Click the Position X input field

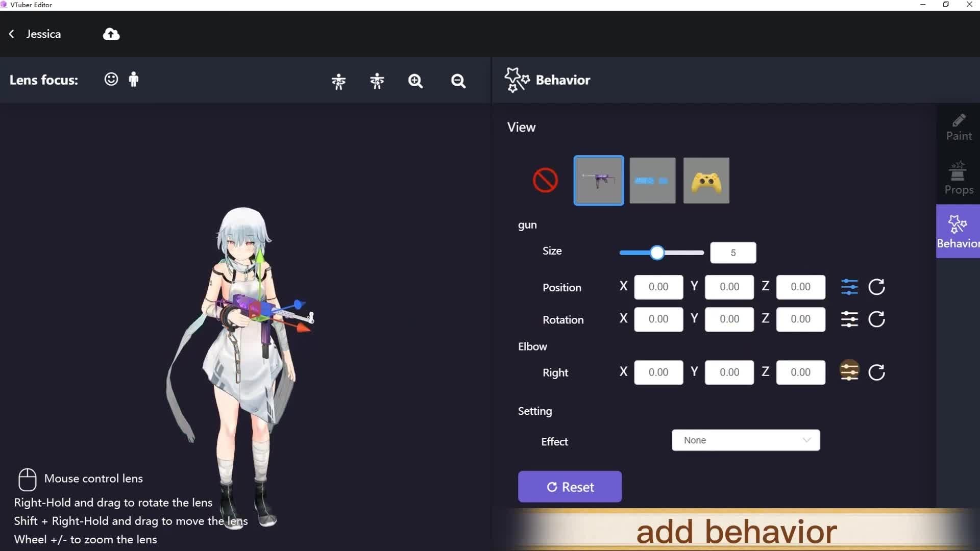pos(658,287)
